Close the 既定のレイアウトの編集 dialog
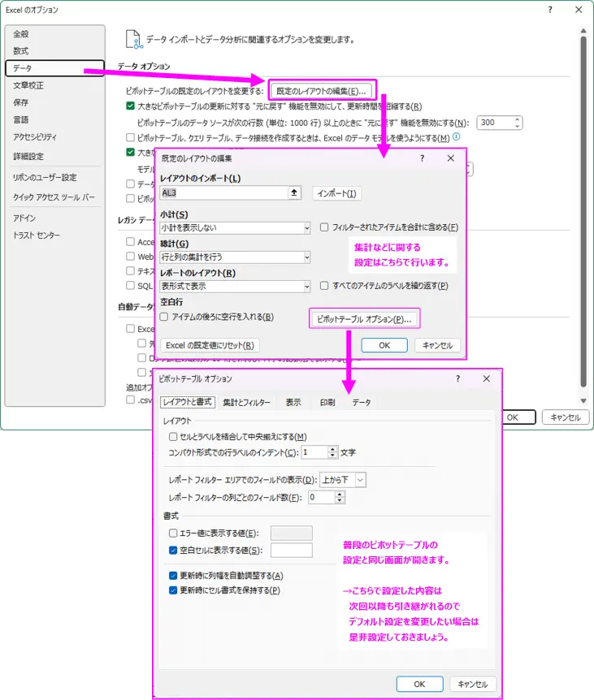The image size is (594, 700). (451, 158)
